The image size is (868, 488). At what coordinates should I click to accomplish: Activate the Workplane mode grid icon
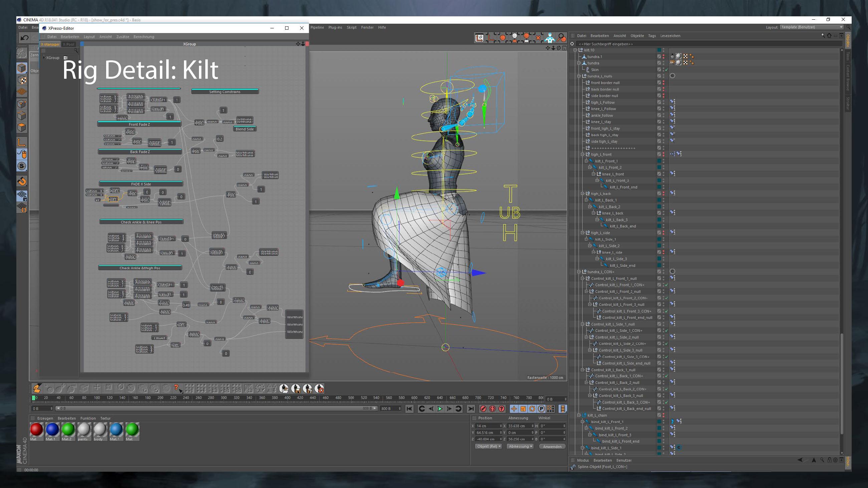pos(22,92)
